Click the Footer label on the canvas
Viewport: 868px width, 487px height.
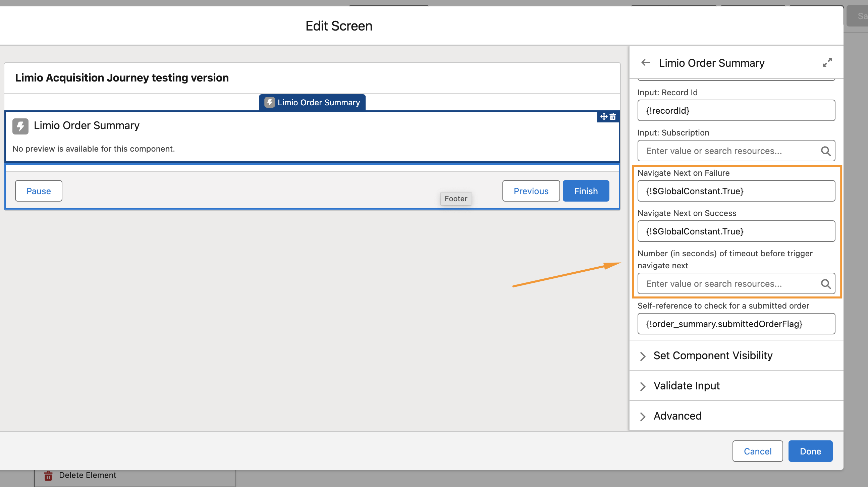pos(456,199)
